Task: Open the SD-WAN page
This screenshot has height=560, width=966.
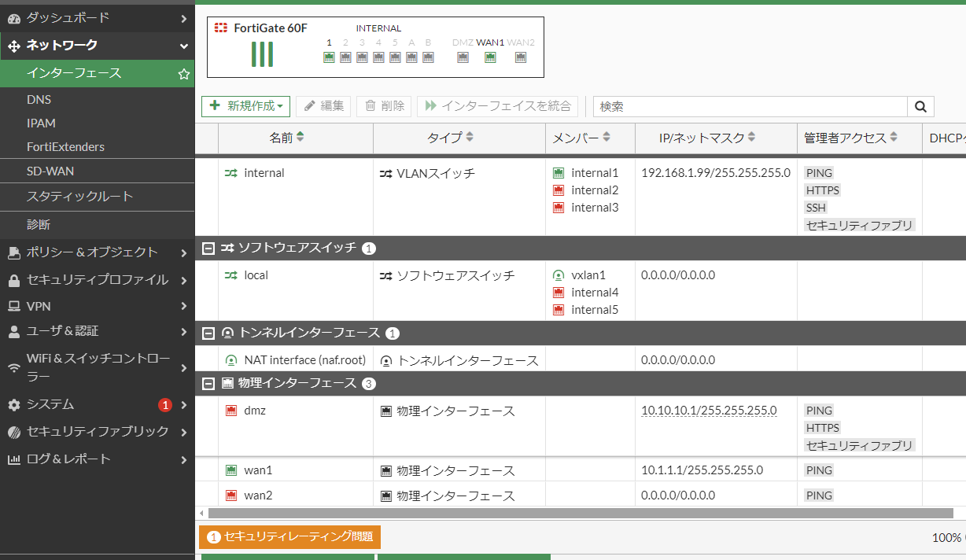Action: pyautogui.click(x=49, y=171)
